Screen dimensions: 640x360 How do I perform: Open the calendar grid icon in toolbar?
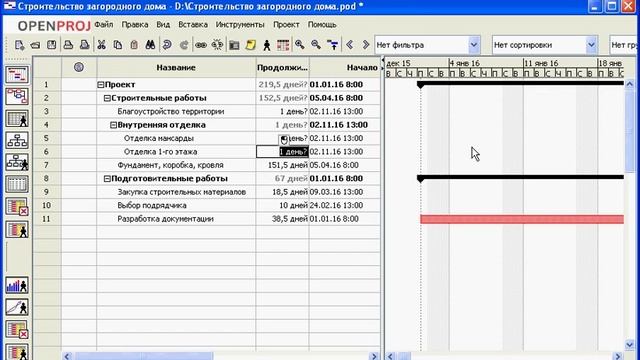tap(283, 45)
